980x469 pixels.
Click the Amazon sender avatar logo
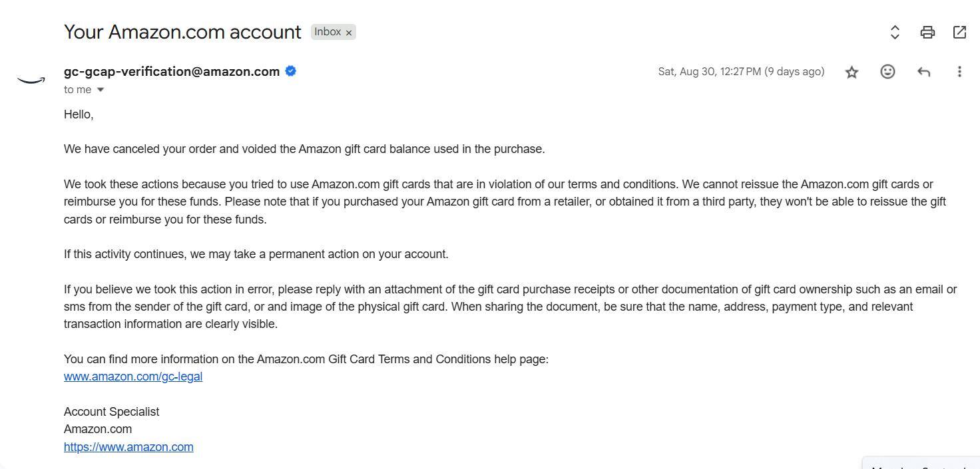(31, 80)
